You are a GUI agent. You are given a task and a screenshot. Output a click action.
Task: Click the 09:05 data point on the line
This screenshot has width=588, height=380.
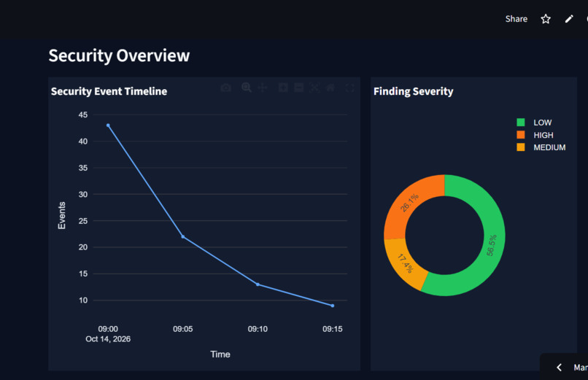point(183,236)
